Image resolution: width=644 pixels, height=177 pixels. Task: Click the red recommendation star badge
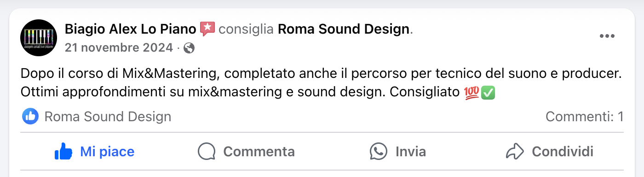(x=207, y=29)
